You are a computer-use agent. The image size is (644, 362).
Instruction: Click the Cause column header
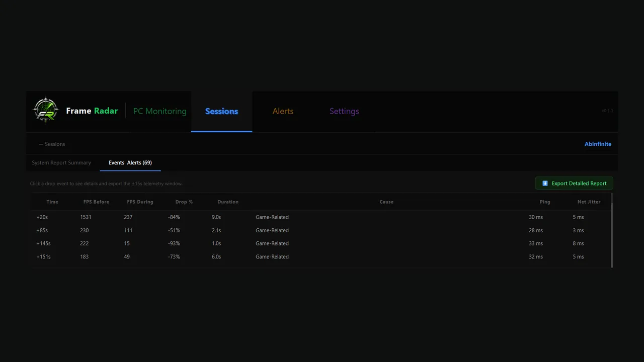tap(386, 202)
